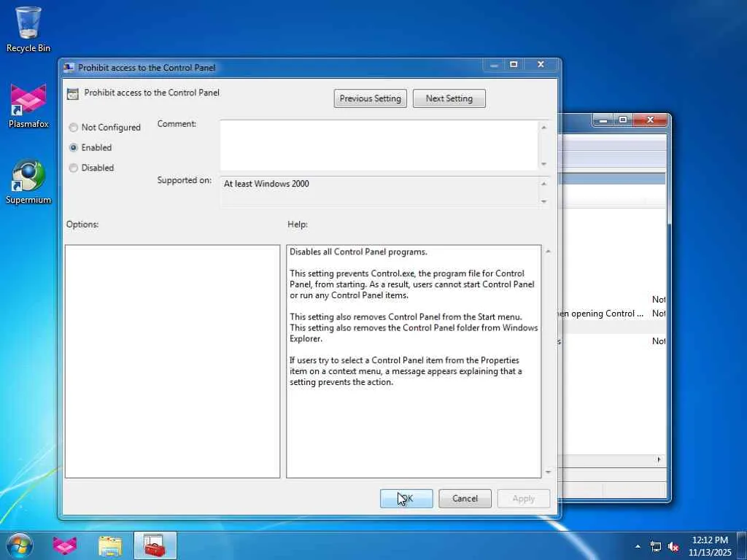Click the Show desktop strip on the taskbar
Image resolution: width=747 pixels, height=560 pixels.
[x=742, y=545]
